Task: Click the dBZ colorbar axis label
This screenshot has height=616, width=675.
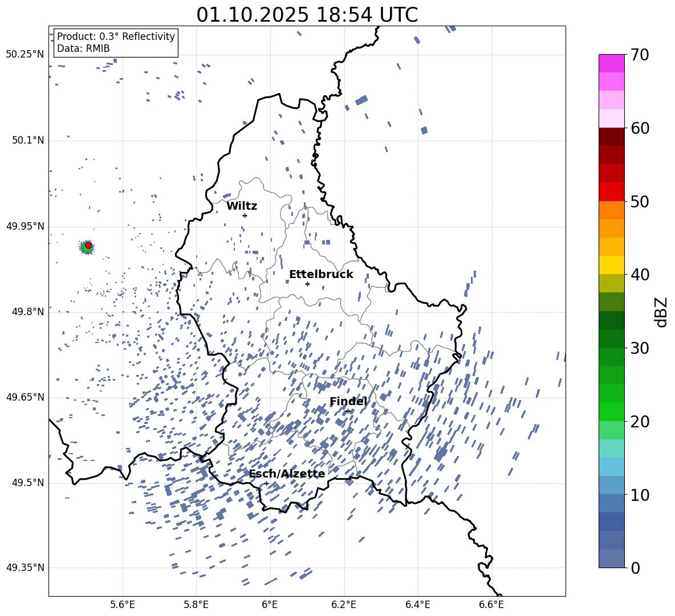Action: tap(662, 312)
